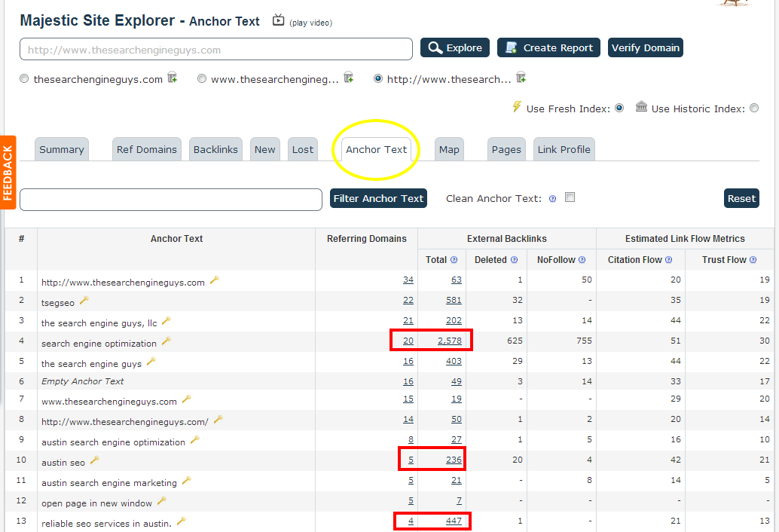Viewport: 779px width, 532px height.
Task: Click the 'play video' link text
Action: 311,23
